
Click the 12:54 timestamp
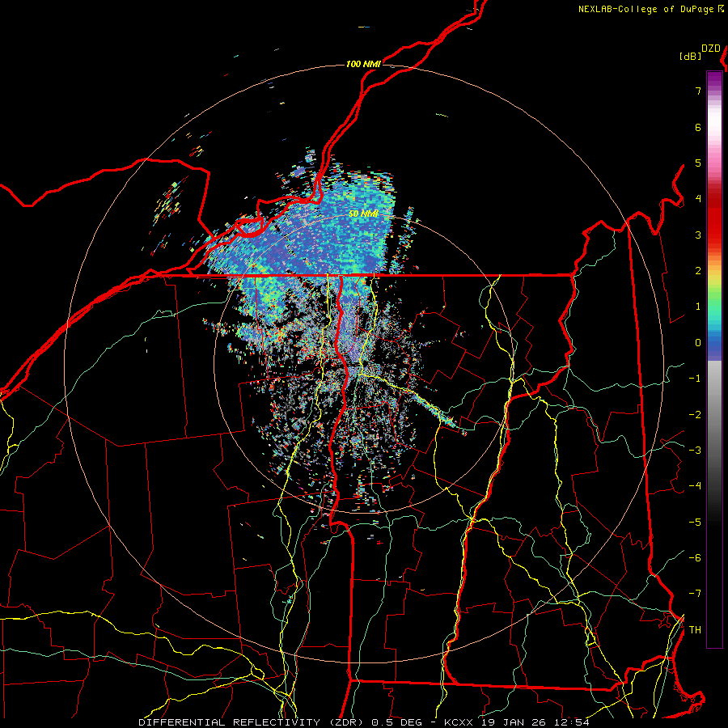tap(570, 722)
